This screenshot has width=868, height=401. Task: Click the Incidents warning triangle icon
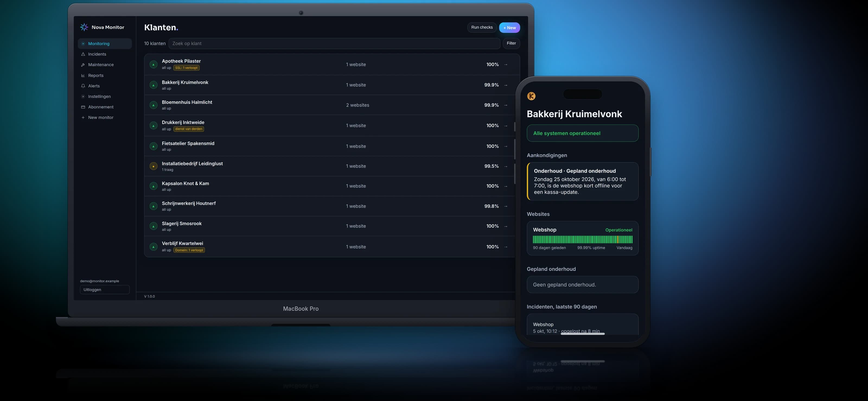pos(83,54)
